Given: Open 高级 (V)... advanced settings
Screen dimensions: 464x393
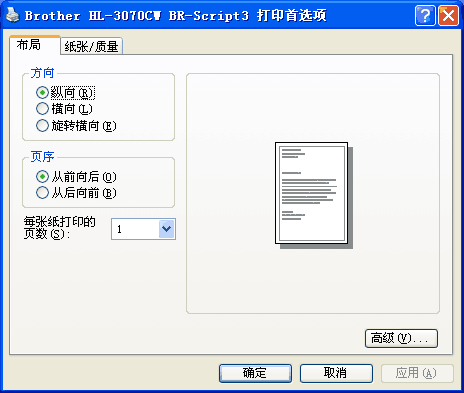Looking at the screenshot, I should pos(401,339).
